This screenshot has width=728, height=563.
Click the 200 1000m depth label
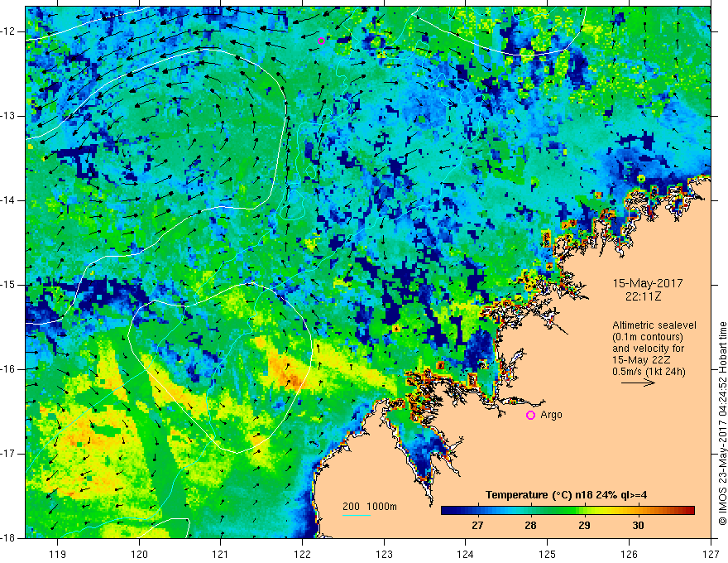point(370,507)
